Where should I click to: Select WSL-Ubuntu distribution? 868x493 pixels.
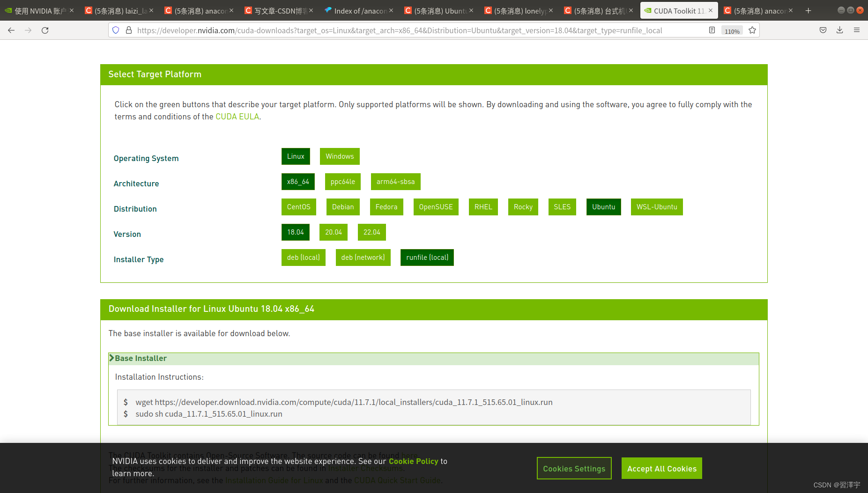(657, 207)
